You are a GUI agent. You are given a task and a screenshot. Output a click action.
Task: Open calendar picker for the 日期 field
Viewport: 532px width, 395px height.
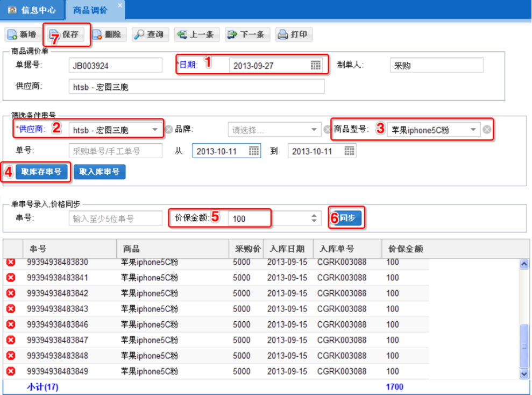click(x=316, y=65)
